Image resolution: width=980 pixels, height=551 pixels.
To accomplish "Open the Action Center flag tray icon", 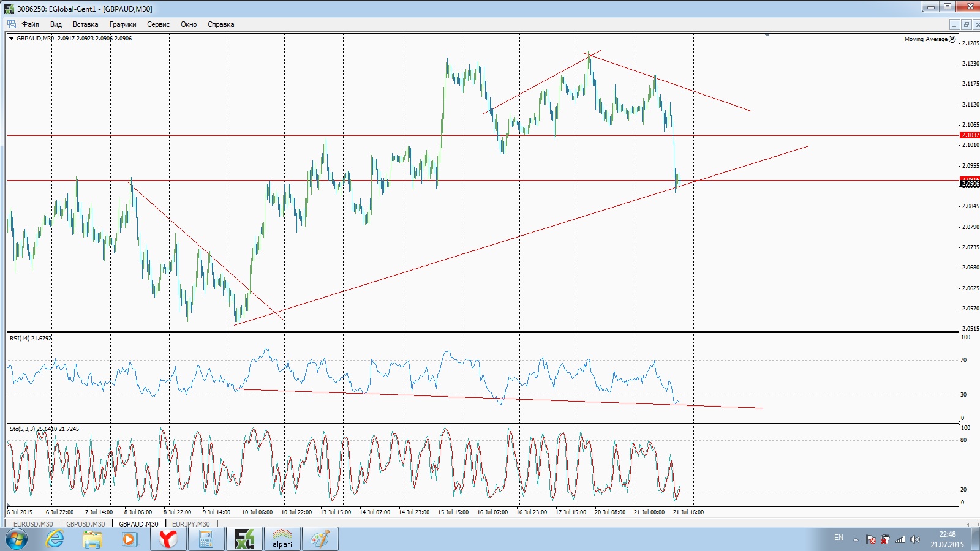I will coord(870,539).
